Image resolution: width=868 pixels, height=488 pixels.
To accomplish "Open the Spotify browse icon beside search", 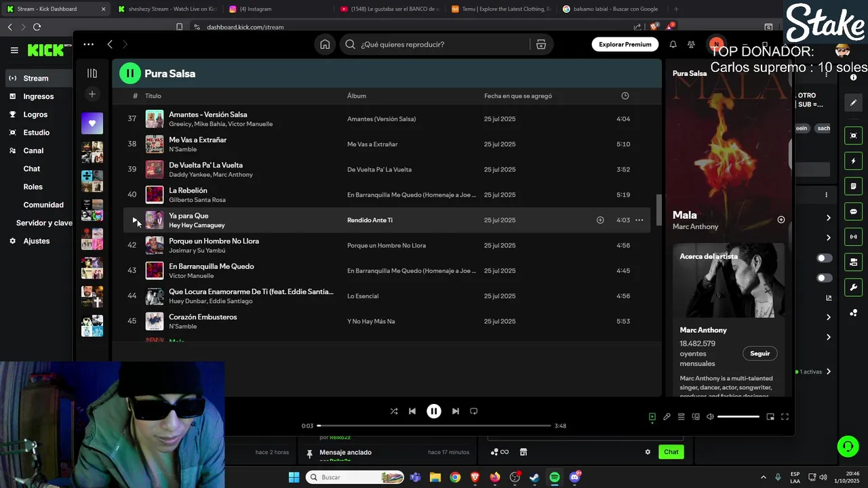I will click(x=541, y=44).
